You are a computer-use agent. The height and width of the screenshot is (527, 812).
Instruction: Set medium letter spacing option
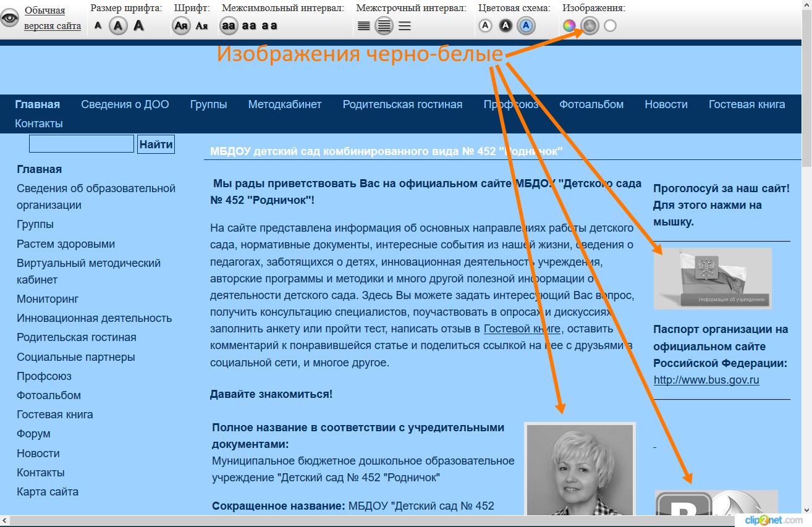[249, 26]
